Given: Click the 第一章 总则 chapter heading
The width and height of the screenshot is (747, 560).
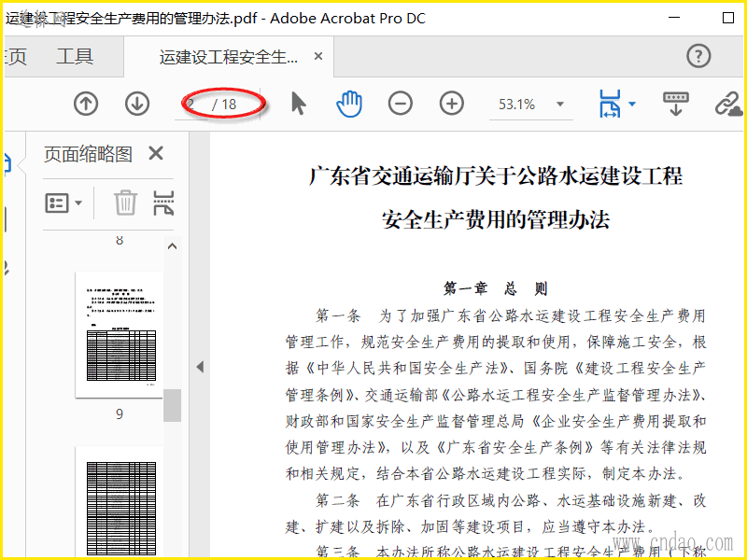Looking at the screenshot, I should [496, 288].
